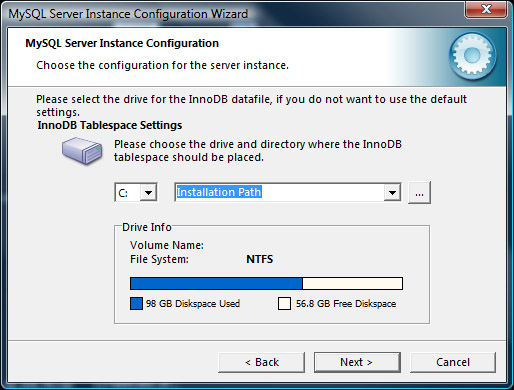Close the wizard window with X
Viewport: 514px width, 390px height.
point(486,9)
